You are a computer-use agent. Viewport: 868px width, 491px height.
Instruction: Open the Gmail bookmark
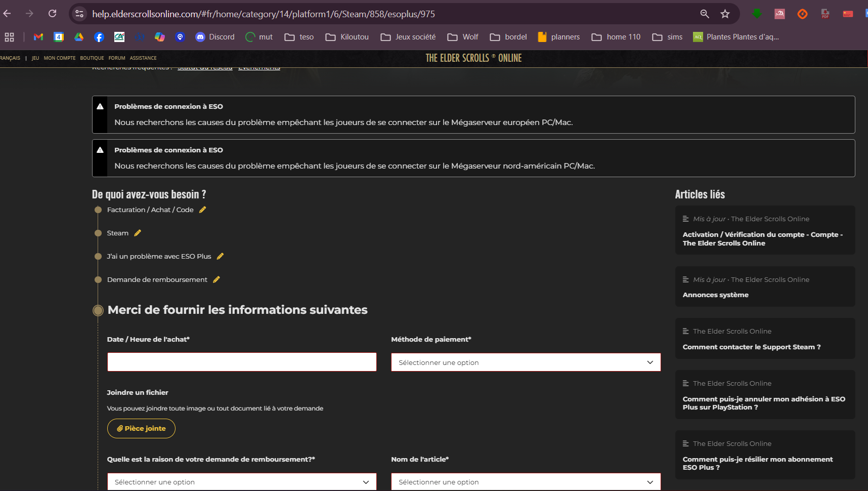coord(38,37)
